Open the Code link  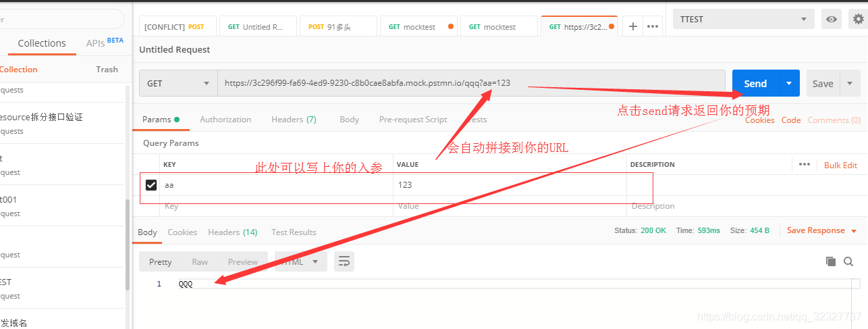tap(791, 120)
